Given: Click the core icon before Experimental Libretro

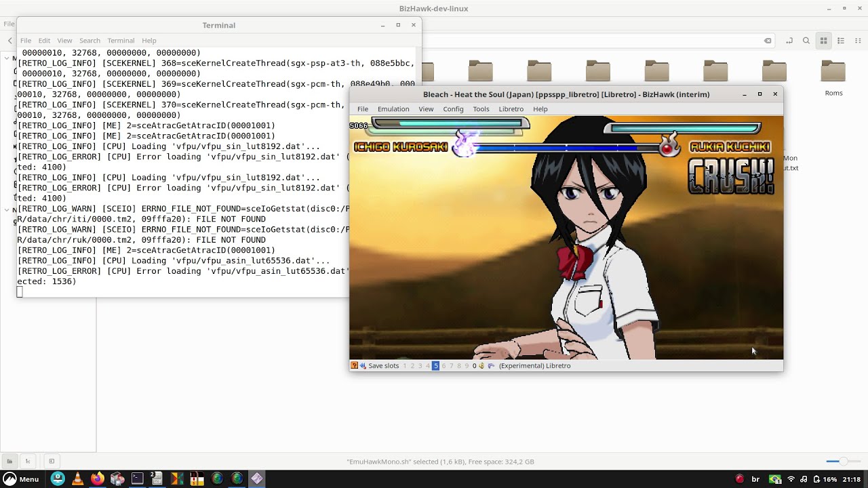Looking at the screenshot, I should pyautogui.click(x=491, y=366).
